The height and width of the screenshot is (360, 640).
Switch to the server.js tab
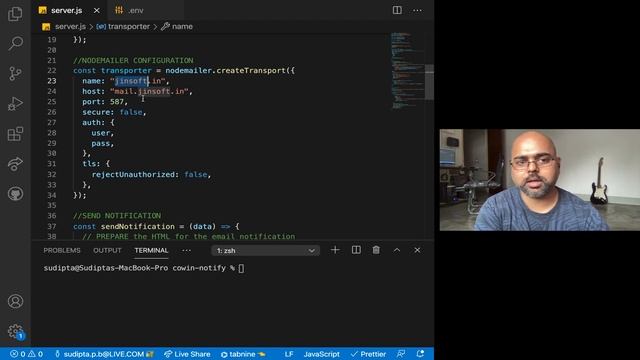click(x=67, y=11)
